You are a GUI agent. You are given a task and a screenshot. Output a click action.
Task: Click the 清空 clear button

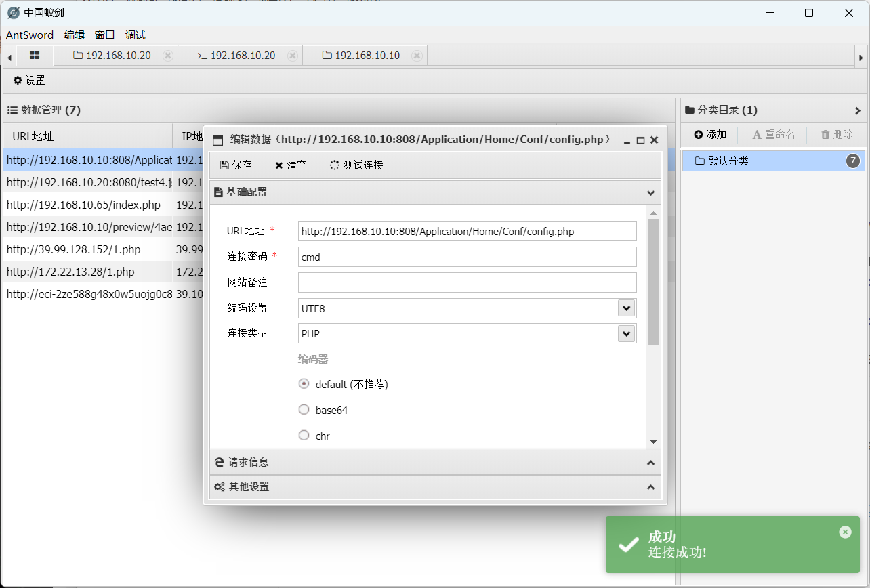[291, 165]
